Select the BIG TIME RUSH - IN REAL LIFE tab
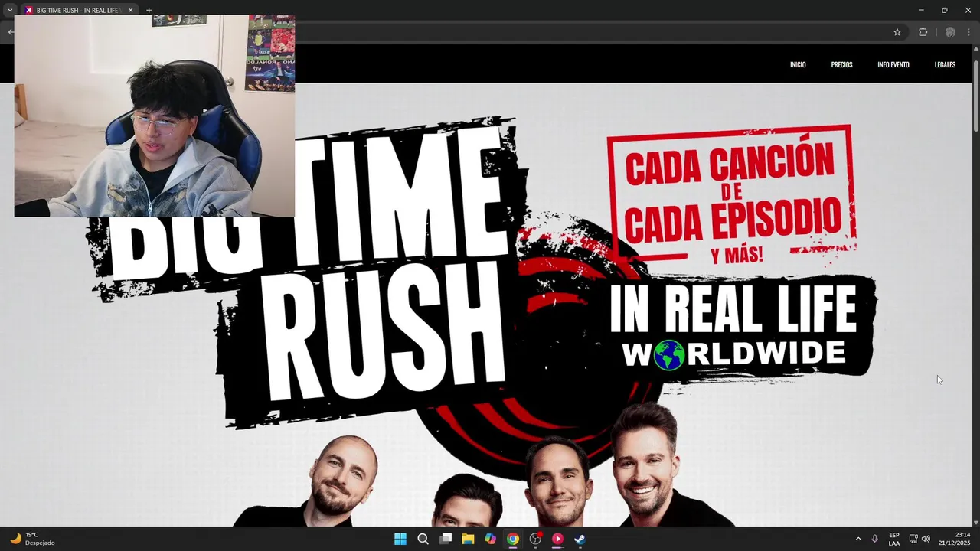 click(x=78, y=10)
